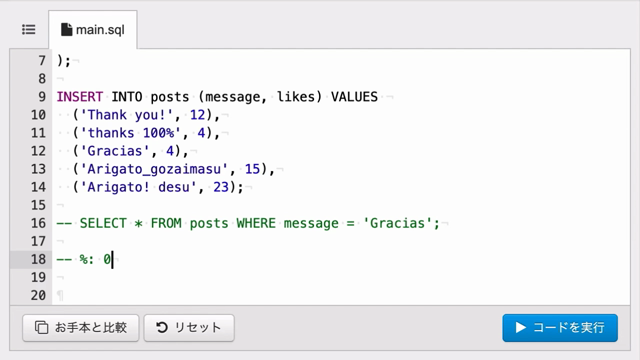Click the play triangle icon
This screenshot has height=360, width=640.
click(520, 327)
